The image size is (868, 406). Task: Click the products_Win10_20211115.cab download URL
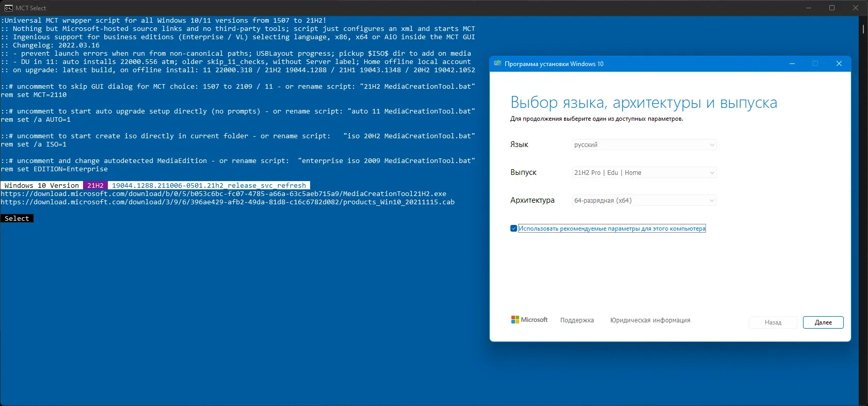tap(228, 202)
